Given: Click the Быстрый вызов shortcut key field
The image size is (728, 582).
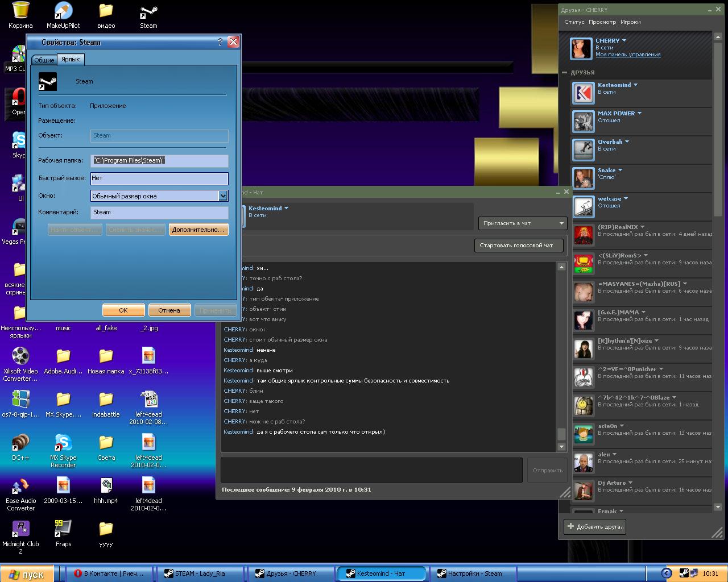Looking at the screenshot, I should pyautogui.click(x=159, y=178).
